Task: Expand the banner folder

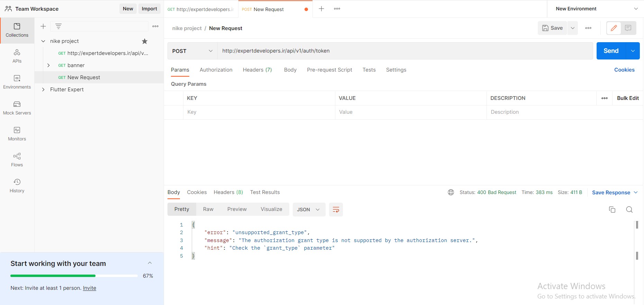Action: tap(48, 65)
